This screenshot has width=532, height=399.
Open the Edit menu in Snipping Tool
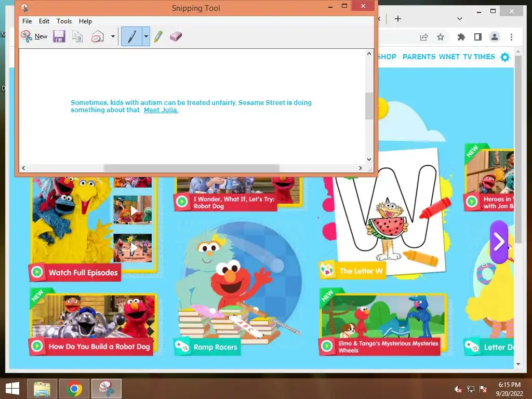click(x=44, y=21)
